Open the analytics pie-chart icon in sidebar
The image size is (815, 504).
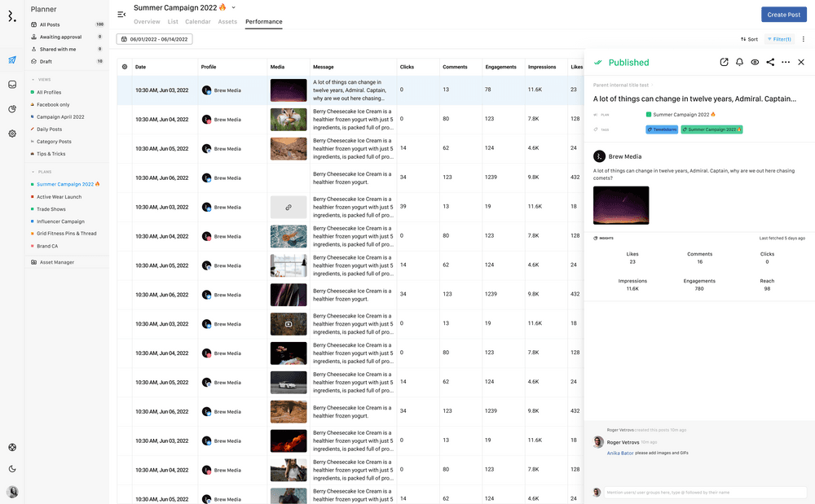pyautogui.click(x=12, y=109)
